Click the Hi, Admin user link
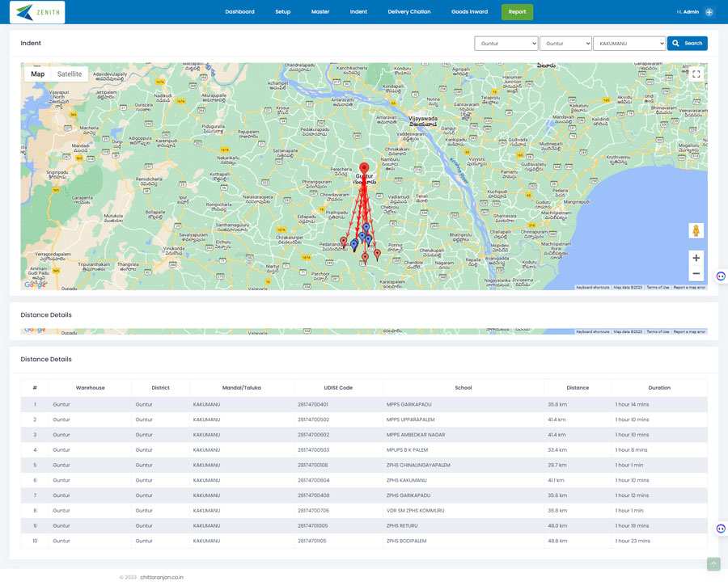Screen dimensions: 728x586 pos(688,12)
